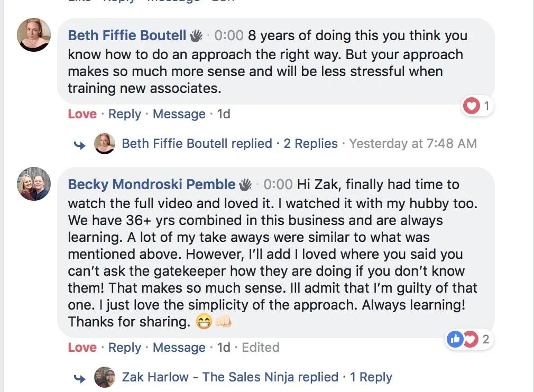Click the waving hand badge beside Becky's name
Screen dimensions: 534x392
pos(245,184)
